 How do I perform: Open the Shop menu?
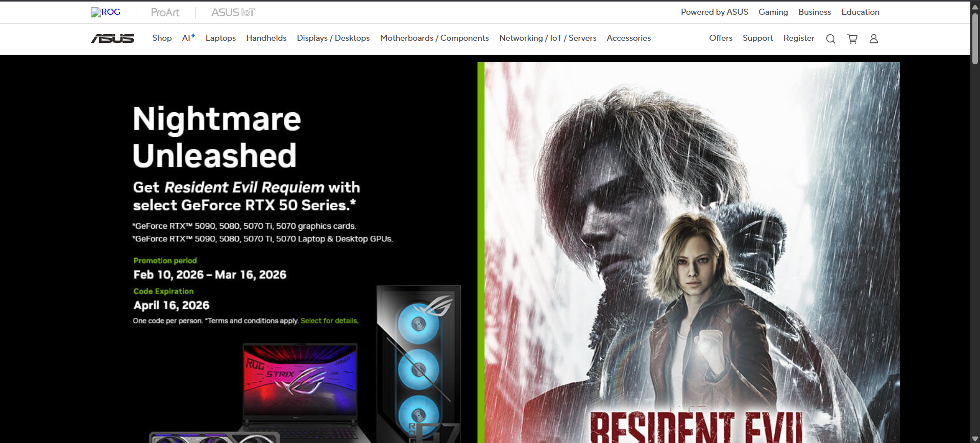coord(162,38)
